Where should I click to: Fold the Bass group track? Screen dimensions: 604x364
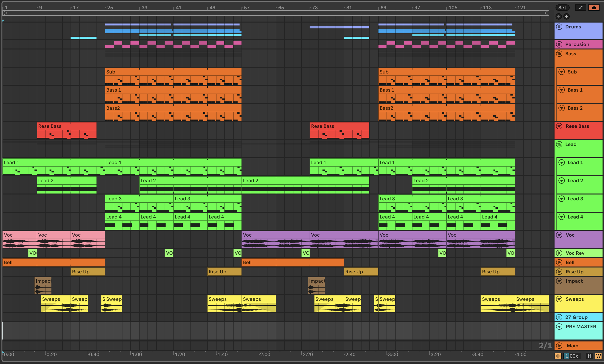click(x=559, y=54)
